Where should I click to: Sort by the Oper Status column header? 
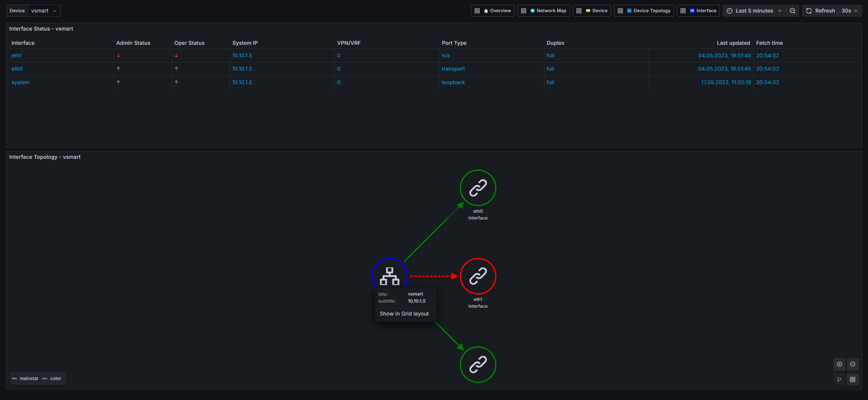click(189, 43)
